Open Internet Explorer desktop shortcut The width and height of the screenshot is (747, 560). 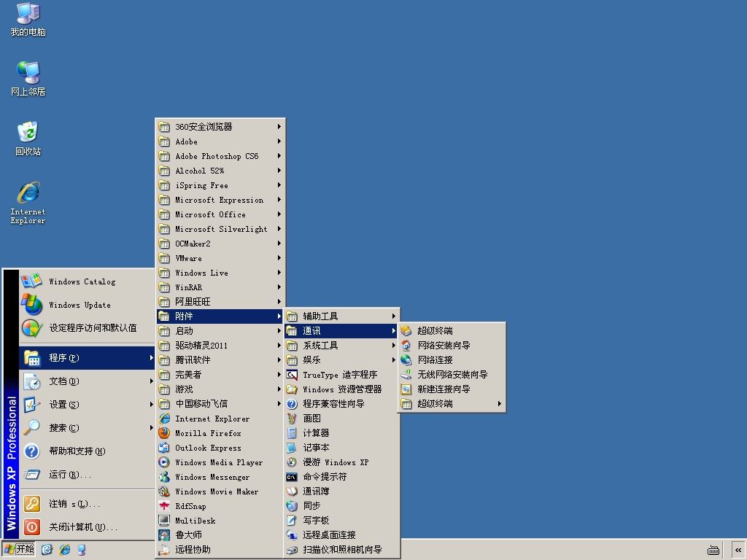(x=28, y=203)
